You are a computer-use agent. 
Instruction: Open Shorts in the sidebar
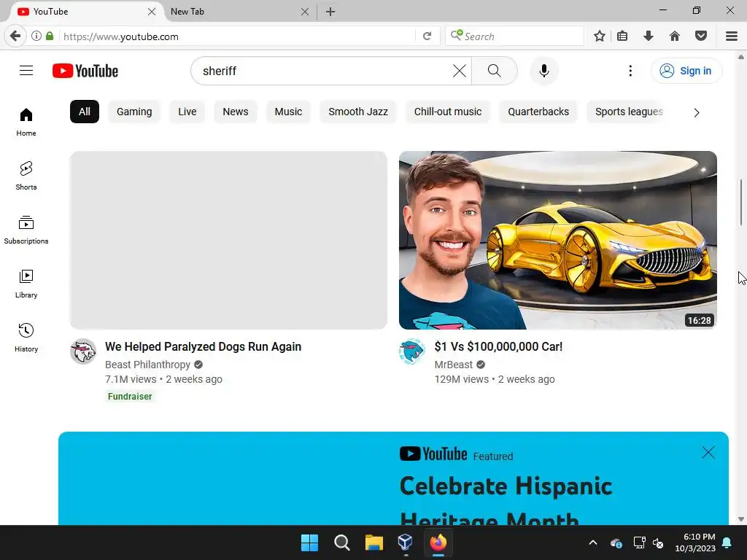click(x=26, y=176)
